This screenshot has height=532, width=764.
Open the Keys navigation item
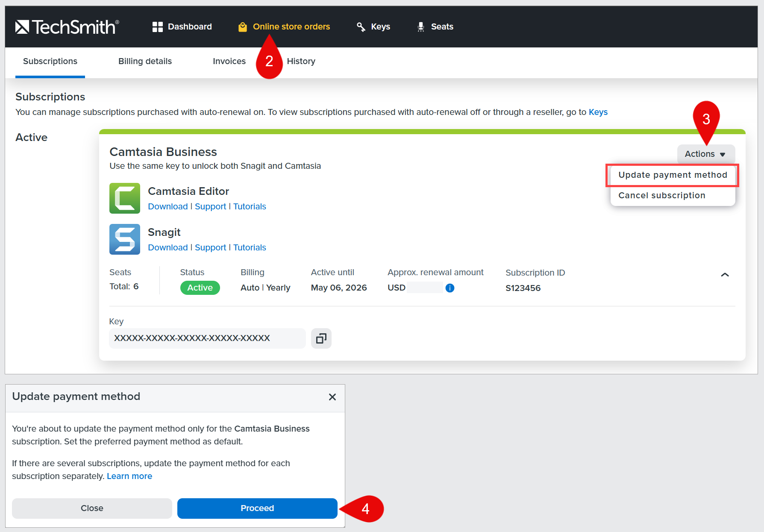tap(373, 27)
